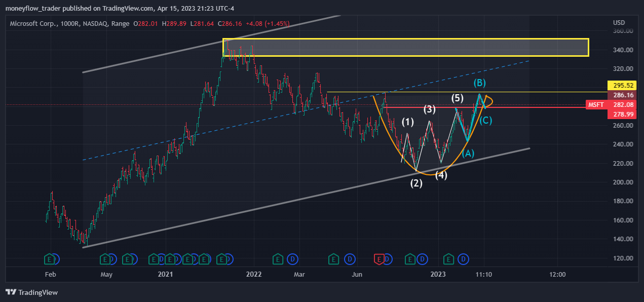Select the blue (C) wave label

[x=485, y=120]
